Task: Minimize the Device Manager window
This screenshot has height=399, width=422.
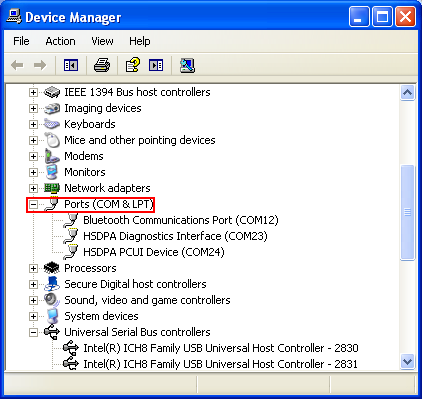Action: pos(359,16)
